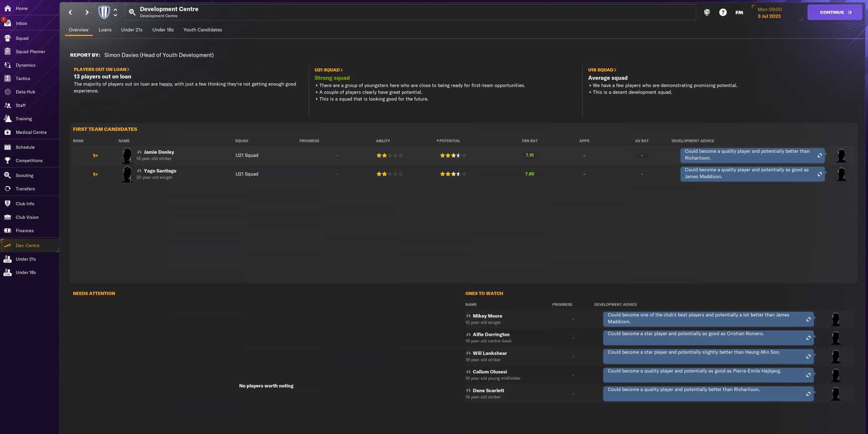Expand Mikey Moore's development advice
This screenshot has height=434, width=868.
[x=808, y=319]
